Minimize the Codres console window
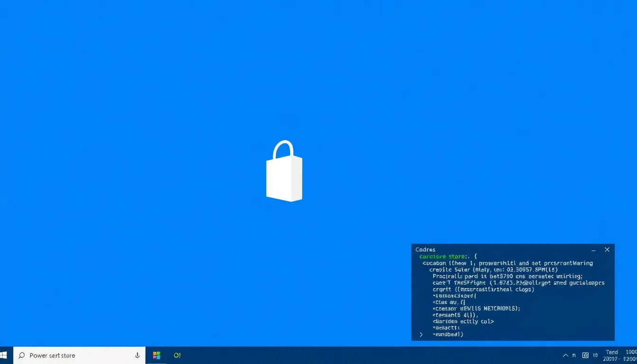This screenshot has width=637, height=364. tap(593, 250)
